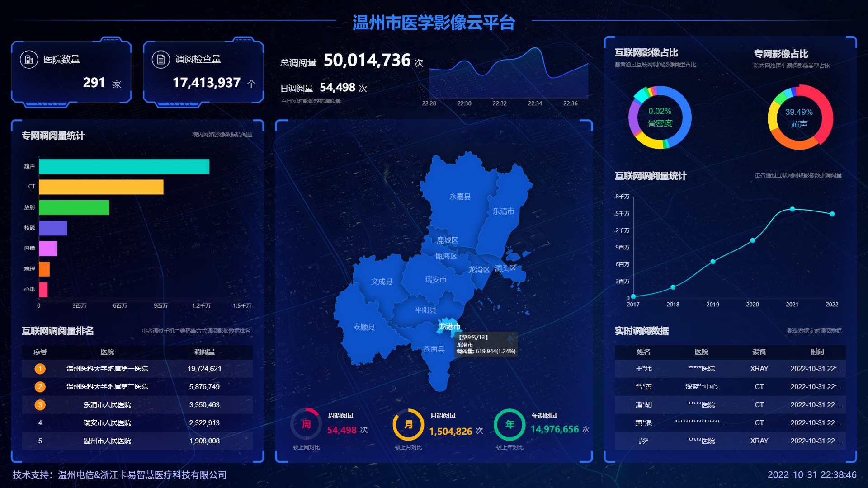
Task: Click the yellow 月 monthly ring icon
Action: 408,425
